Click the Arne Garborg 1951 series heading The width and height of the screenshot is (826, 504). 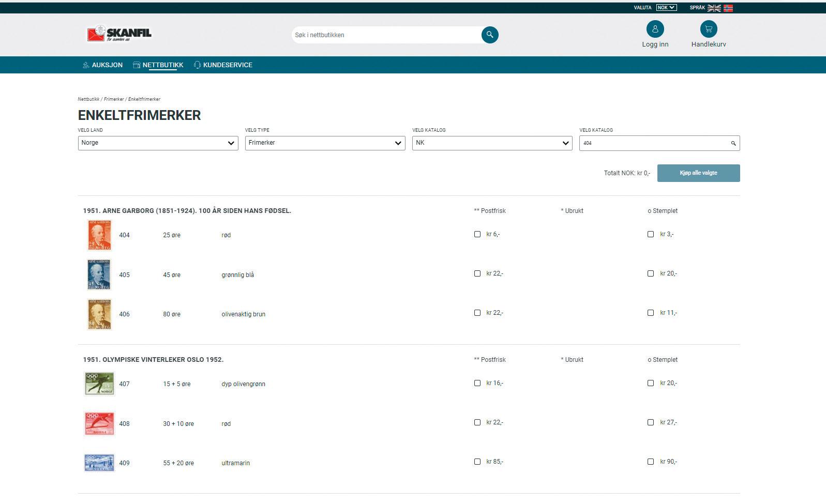click(x=187, y=211)
